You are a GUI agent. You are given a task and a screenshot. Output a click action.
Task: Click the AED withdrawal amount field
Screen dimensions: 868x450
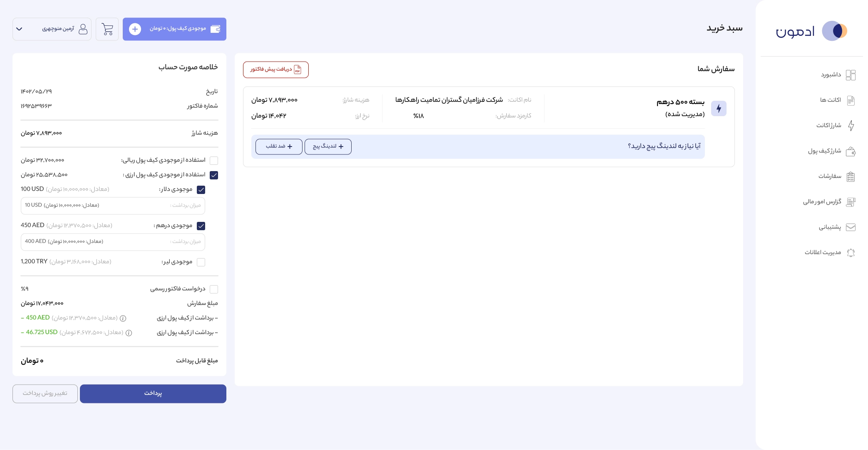click(x=113, y=242)
